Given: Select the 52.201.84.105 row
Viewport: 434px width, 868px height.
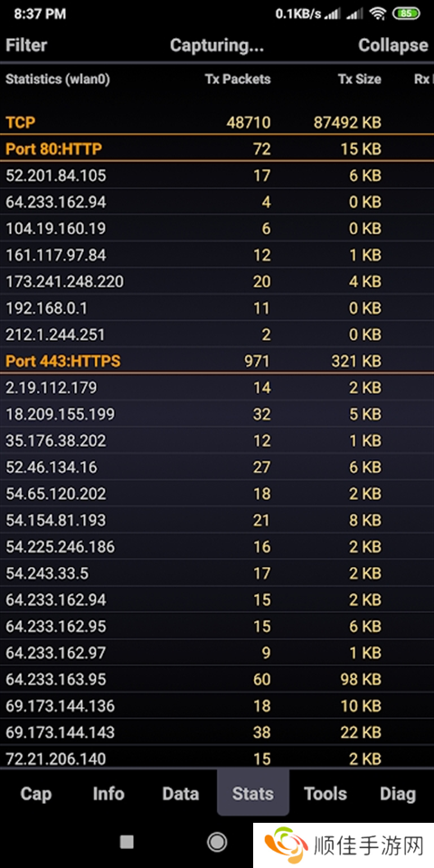Looking at the screenshot, I should [217, 175].
